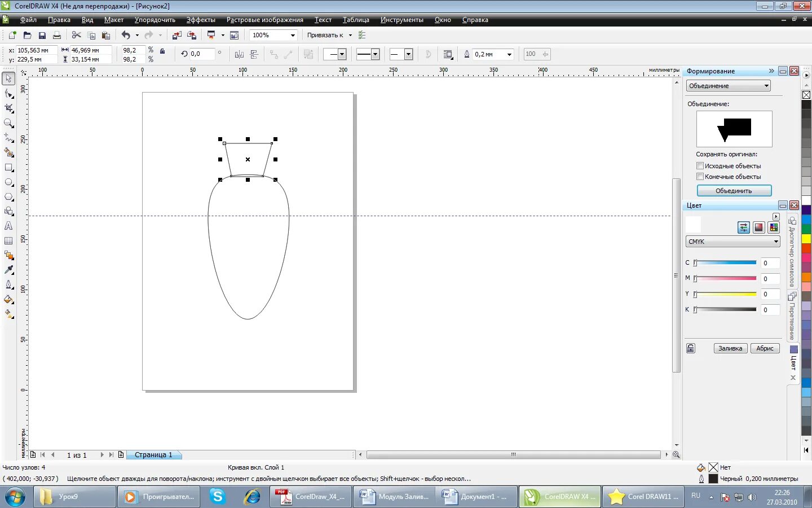The width and height of the screenshot is (812, 508).
Task: Open the start arrowhead dropdown
Action: (x=342, y=54)
